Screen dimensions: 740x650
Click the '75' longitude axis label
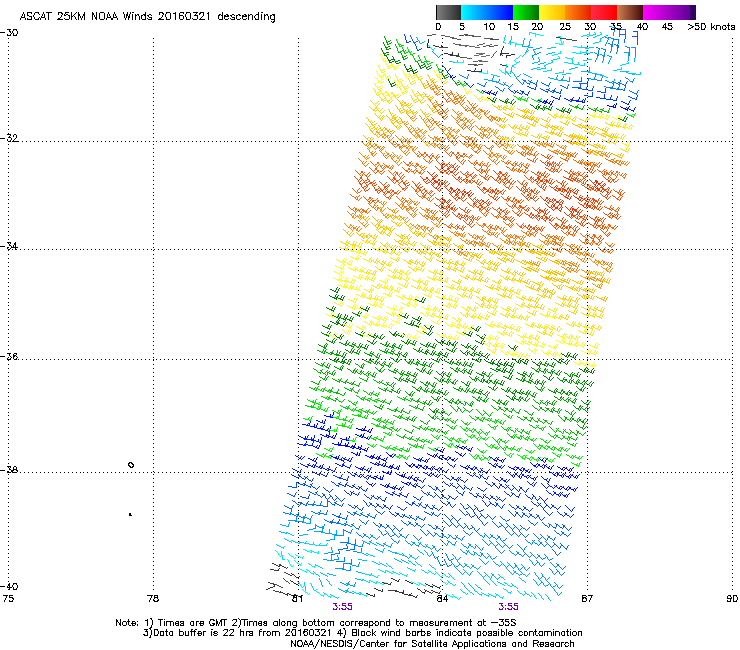point(8,599)
